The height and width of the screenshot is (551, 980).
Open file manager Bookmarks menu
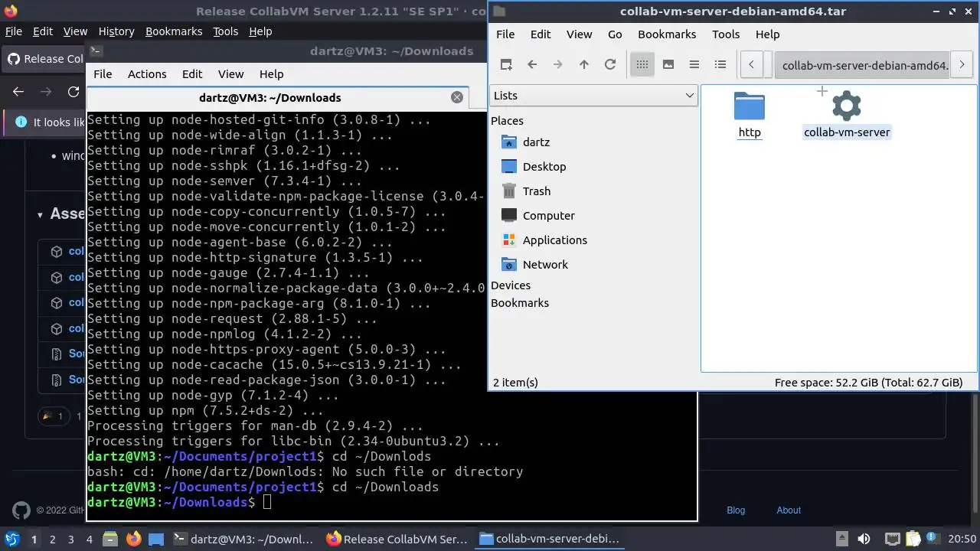point(667,34)
